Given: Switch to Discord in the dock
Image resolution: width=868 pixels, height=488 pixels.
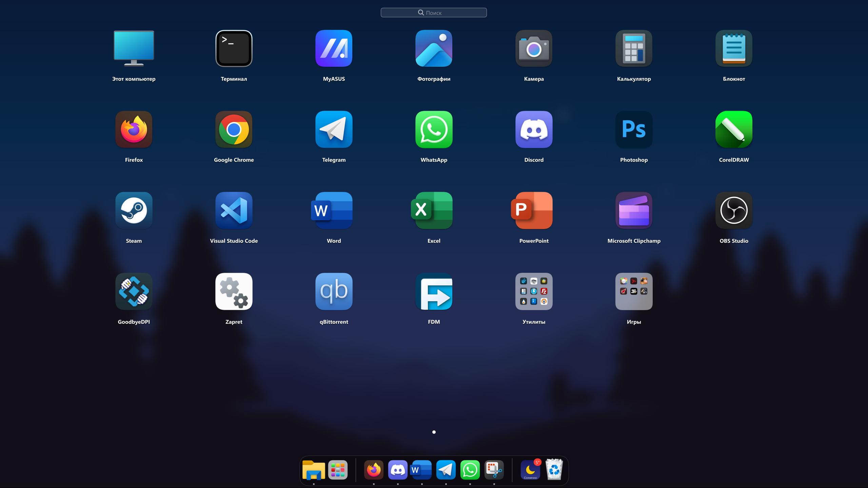Looking at the screenshot, I should 398,470.
